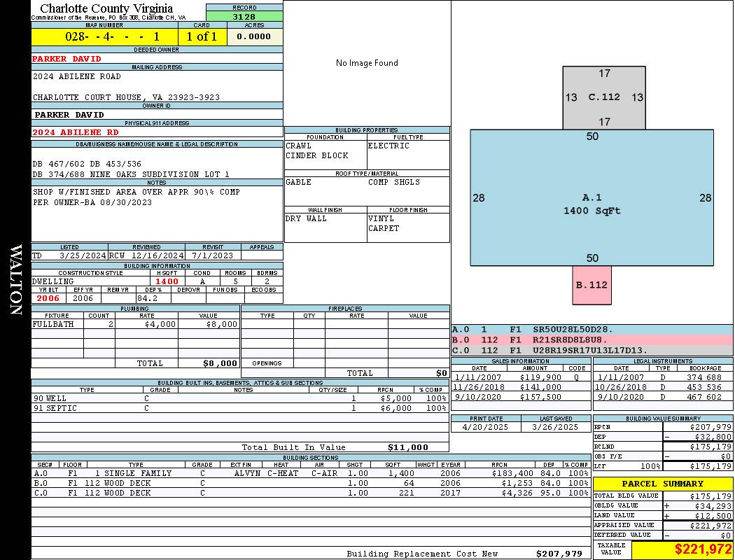Click the blue A.1 1400 SqFt sketch area
This screenshot has height=560, width=735.
[591, 198]
